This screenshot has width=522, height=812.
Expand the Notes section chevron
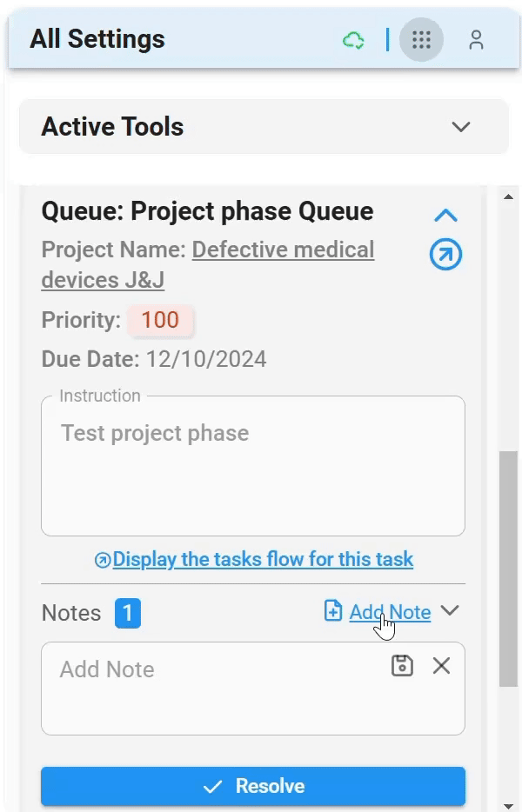(450, 610)
